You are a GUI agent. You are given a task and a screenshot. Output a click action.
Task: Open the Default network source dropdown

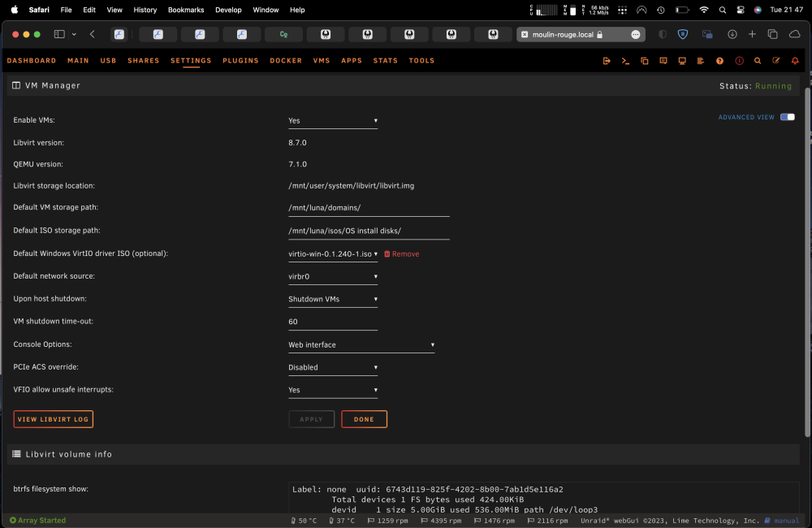coord(333,277)
